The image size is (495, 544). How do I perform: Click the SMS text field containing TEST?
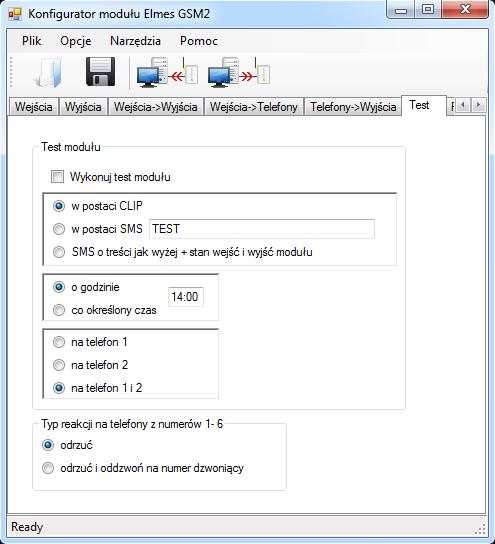(262, 229)
